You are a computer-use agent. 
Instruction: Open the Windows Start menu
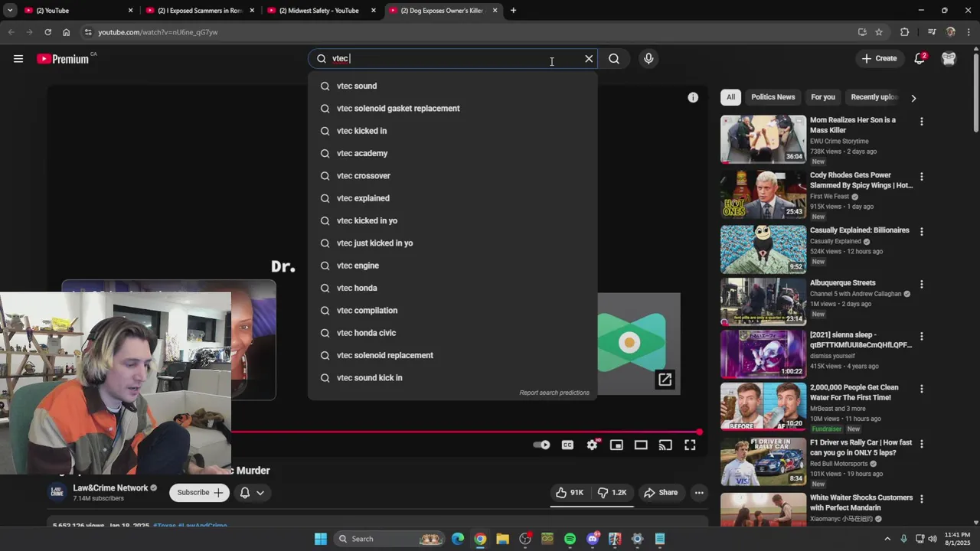[x=321, y=539]
